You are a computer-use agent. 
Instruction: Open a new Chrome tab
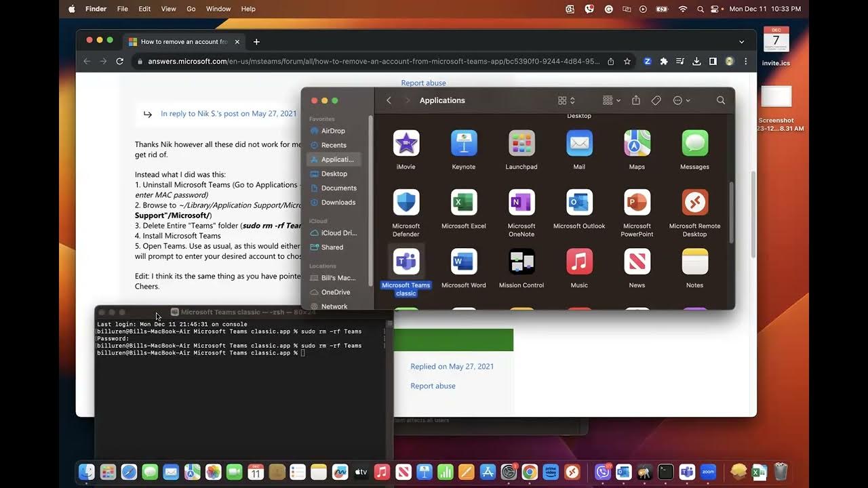click(x=256, y=41)
